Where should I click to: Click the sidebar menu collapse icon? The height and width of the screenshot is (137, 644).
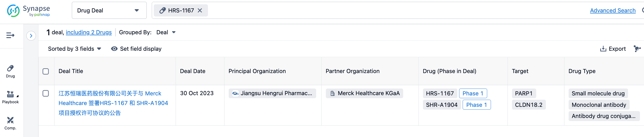pos(10,35)
